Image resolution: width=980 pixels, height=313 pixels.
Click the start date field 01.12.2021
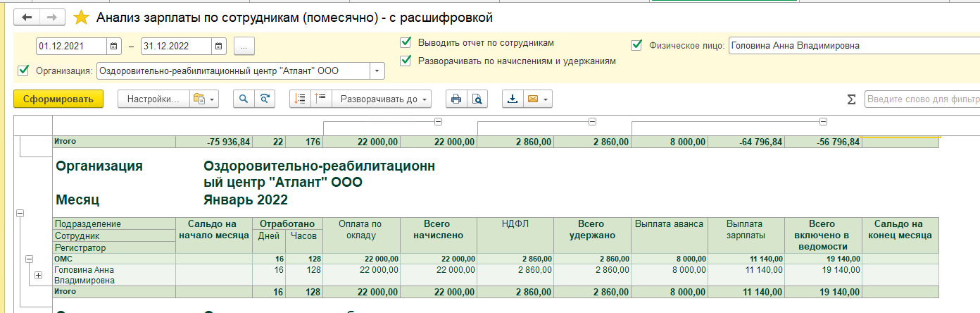[71, 46]
